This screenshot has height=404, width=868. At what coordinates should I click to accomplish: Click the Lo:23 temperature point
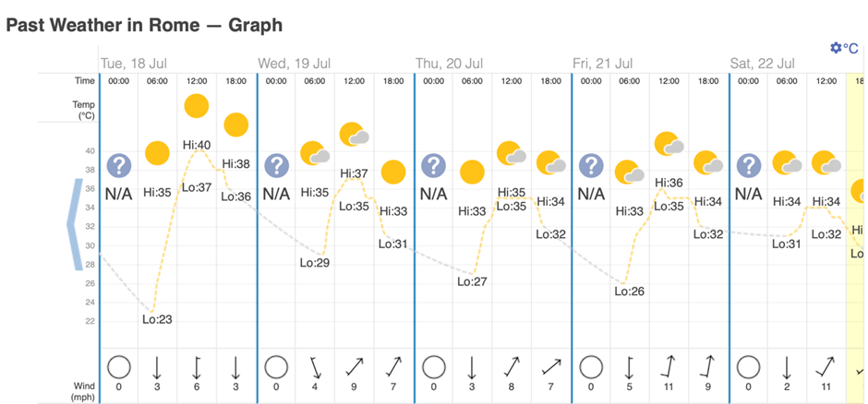(157, 319)
